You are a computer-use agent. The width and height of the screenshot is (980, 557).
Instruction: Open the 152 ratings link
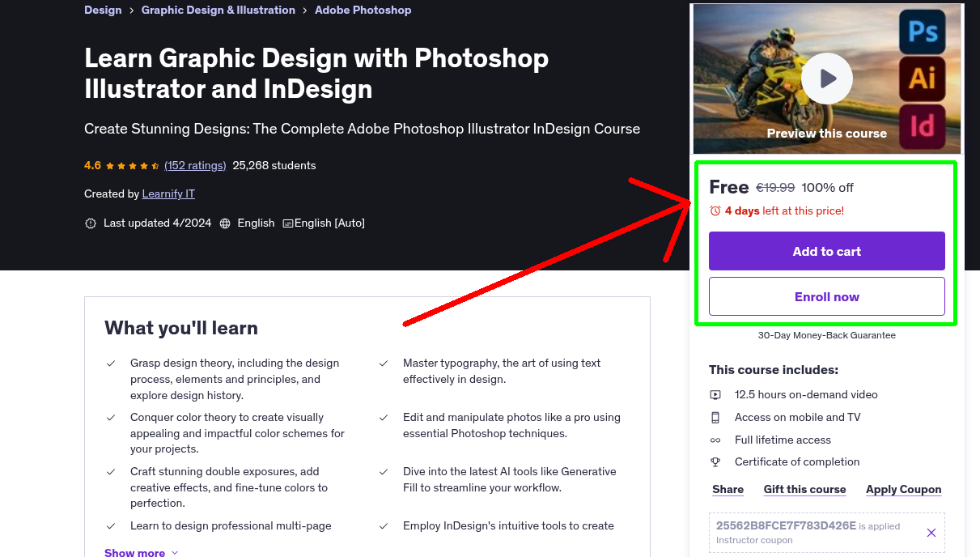pyautogui.click(x=195, y=165)
